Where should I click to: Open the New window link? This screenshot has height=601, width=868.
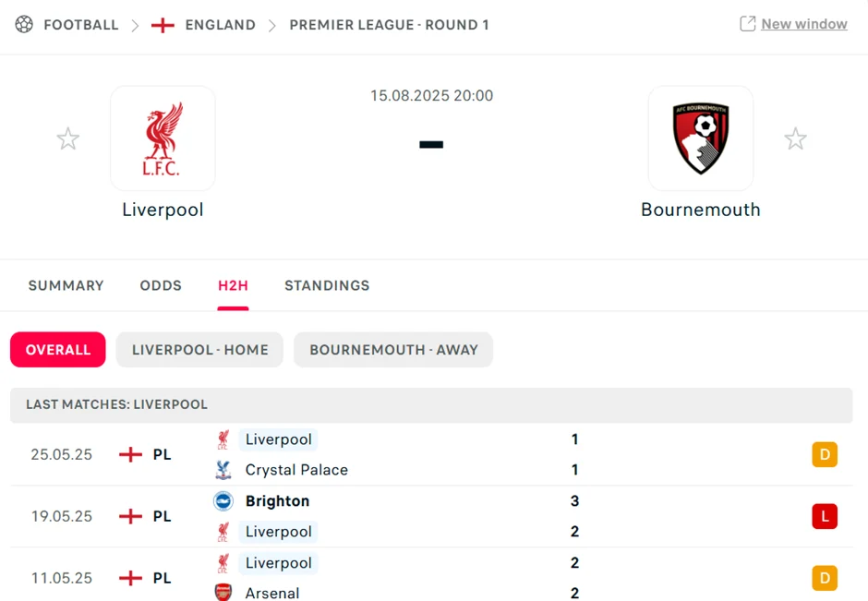point(803,24)
